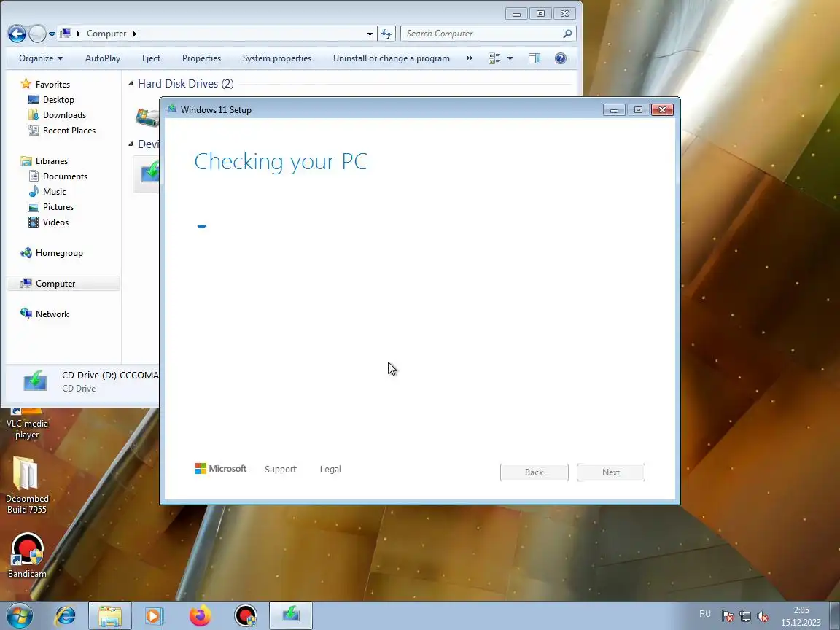Viewport: 840px width, 630px height.
Task: Open System properties from toolbar
Action: (277, 58)
